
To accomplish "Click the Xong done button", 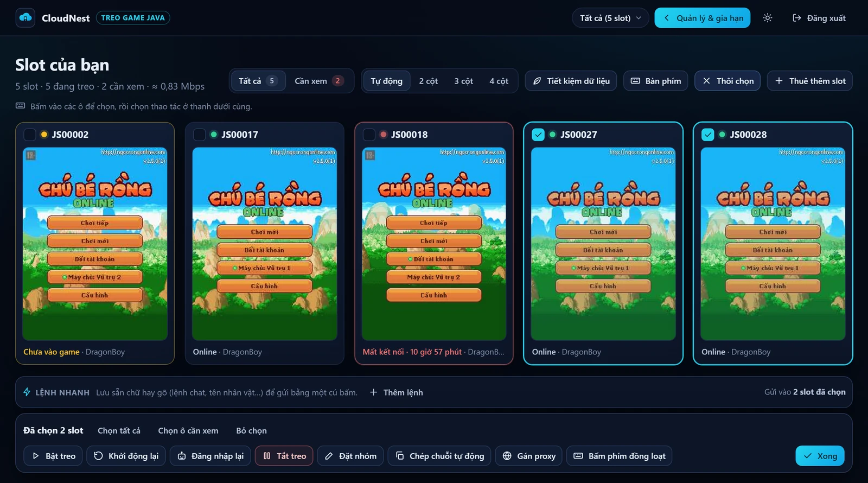I will 820,456.
